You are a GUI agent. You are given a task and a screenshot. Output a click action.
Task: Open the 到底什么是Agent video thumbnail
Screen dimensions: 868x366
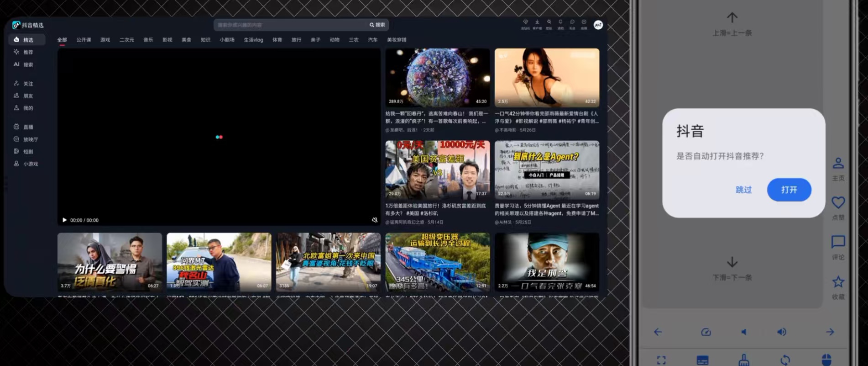tap(547, 170)
